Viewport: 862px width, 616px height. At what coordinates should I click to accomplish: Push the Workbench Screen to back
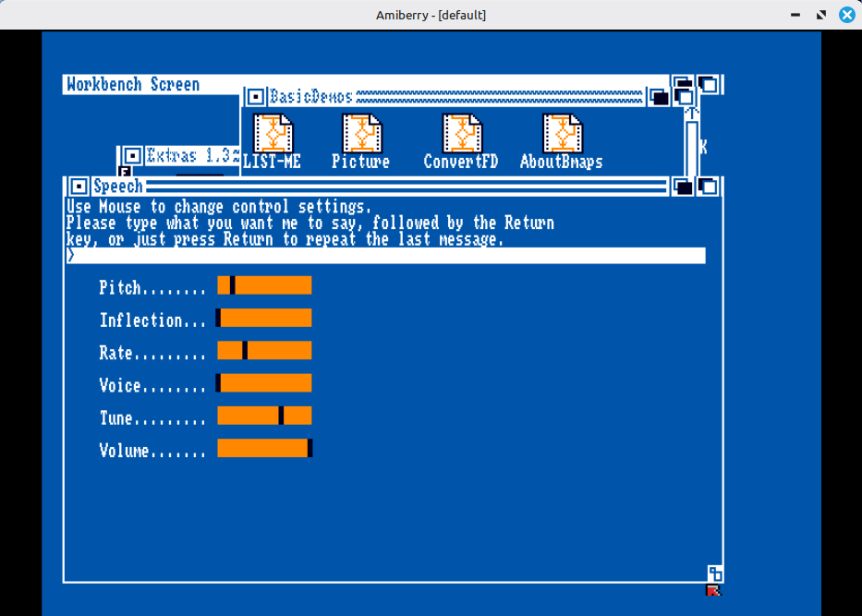(x=684, y=84)
